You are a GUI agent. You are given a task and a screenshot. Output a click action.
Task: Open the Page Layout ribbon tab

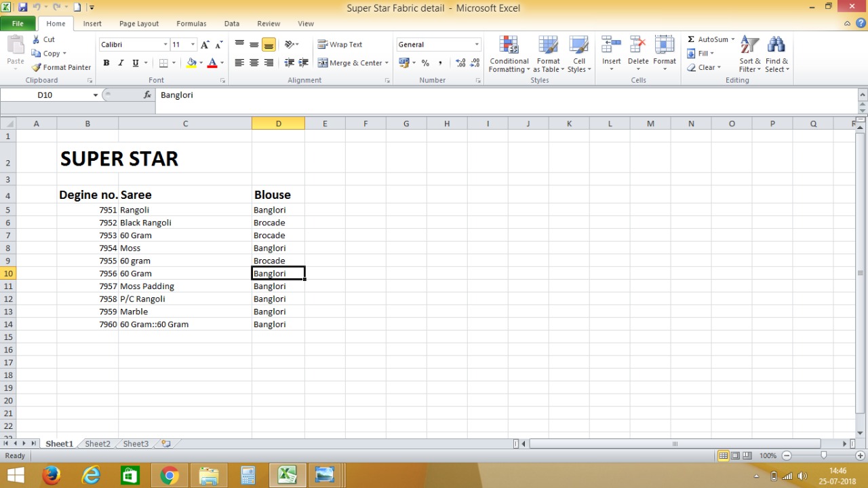[x=138, y=24]
